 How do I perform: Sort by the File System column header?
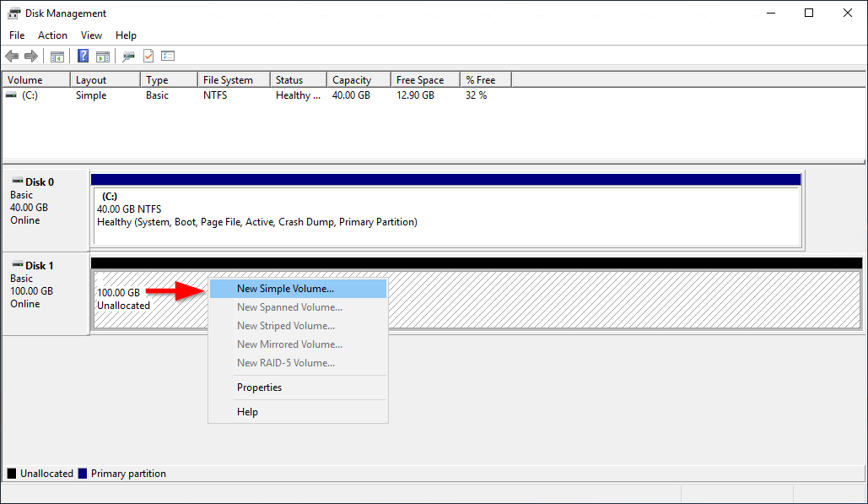click(228, 80)
